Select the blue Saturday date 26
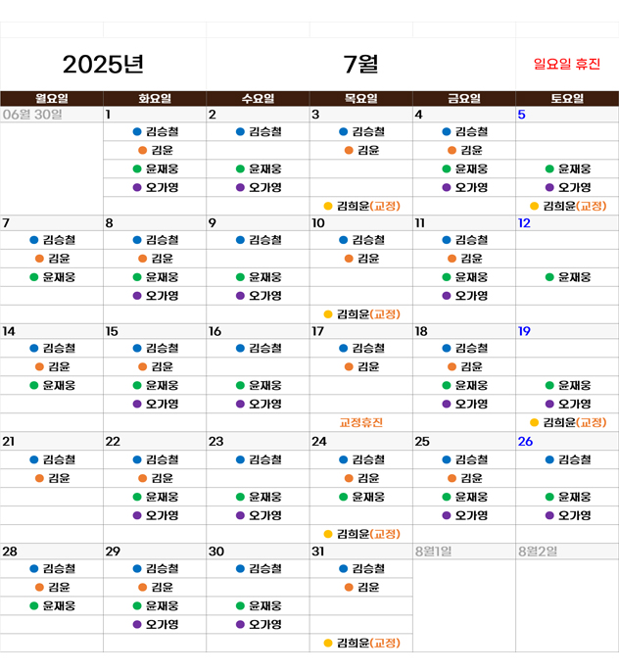Screen dimensions: 619x672 (x=525, y=442)
